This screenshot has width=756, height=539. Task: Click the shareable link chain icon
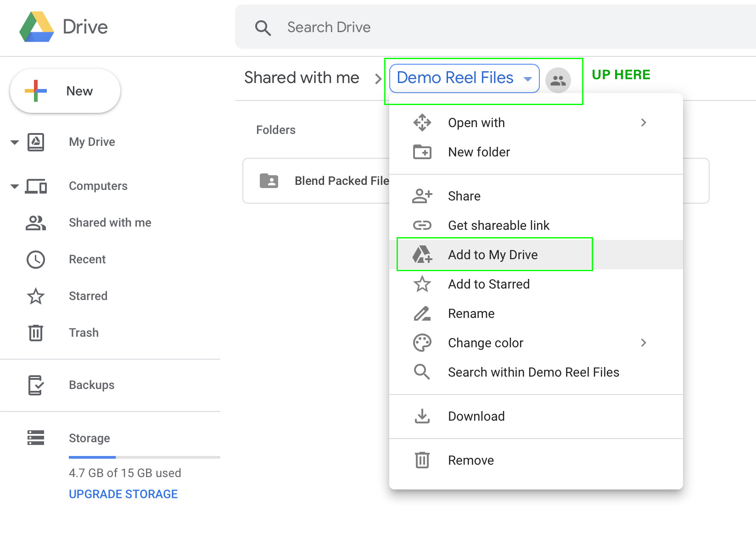[x=422, y=225]
